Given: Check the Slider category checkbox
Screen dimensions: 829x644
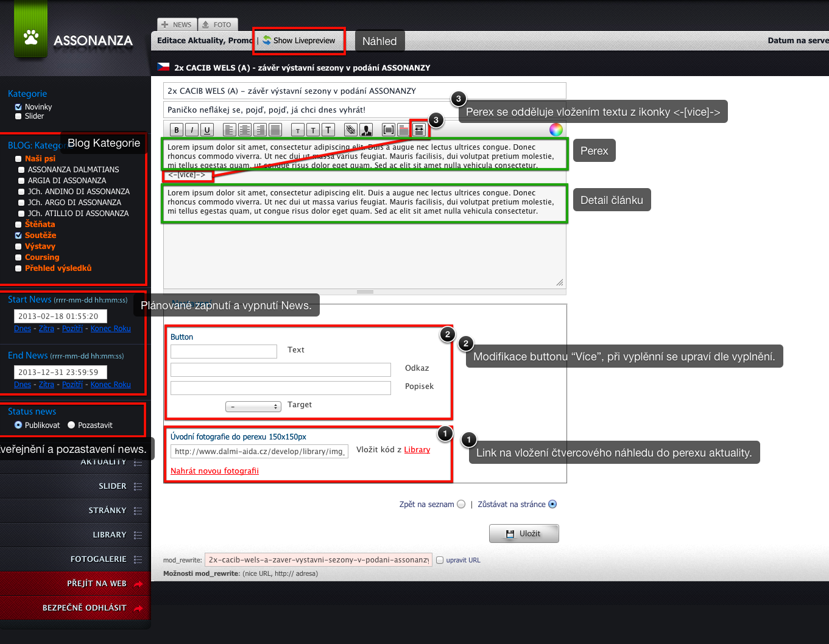Looking at the screenshot, I should [x=18, y=116].
